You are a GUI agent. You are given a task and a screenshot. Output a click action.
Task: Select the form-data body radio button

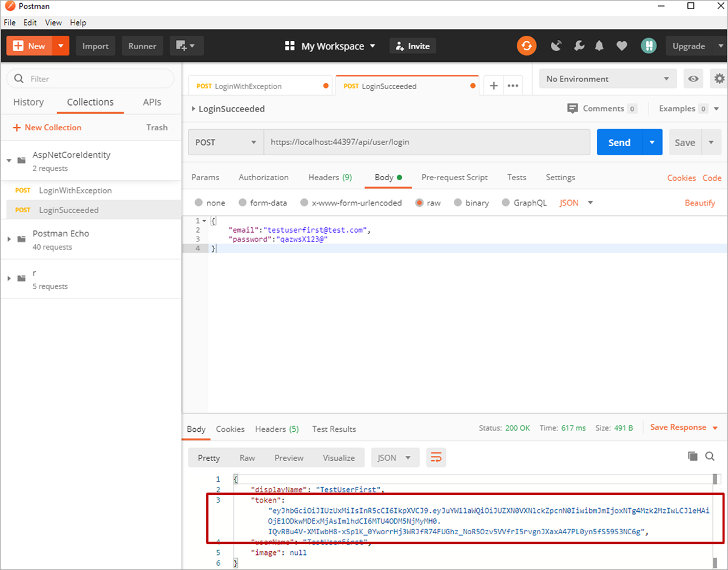coord(243,203)
